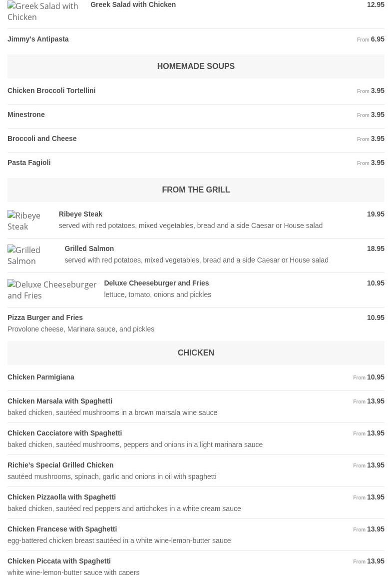This screenshot has width=392, height=575.
Task: Click the Greek Salad with Chicken thumbnail
Action: 44,11
